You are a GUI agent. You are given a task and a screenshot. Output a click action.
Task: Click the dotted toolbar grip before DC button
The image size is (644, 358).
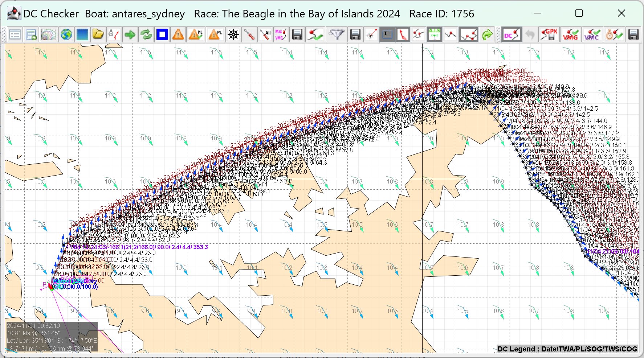click(498, 35)
